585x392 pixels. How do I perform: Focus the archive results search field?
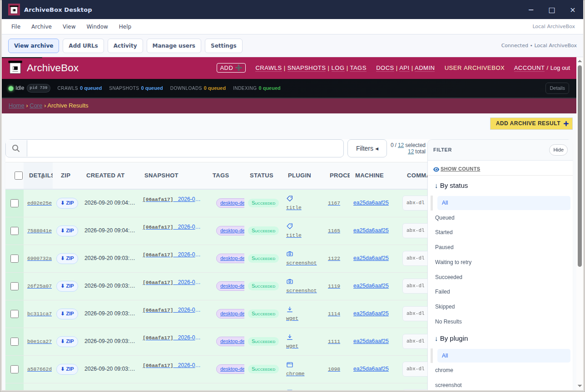pos(185,148)
